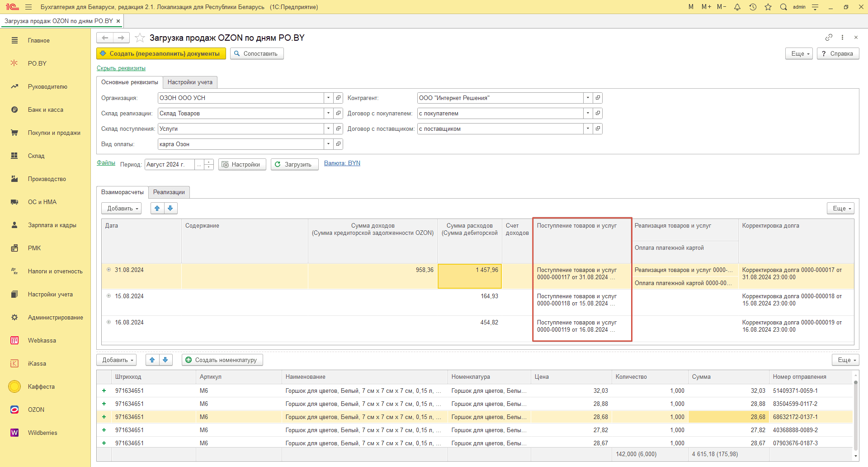
Task: Expand the 16.08.2024 row
Action: click(108, 322)
